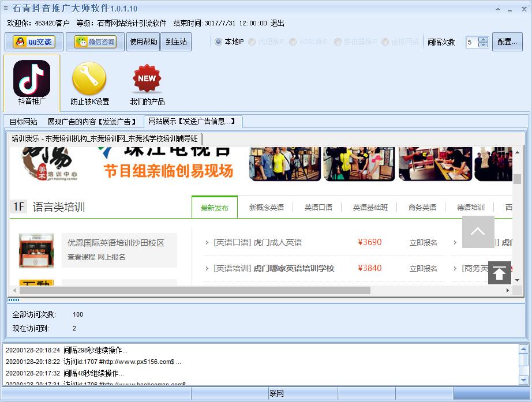Open the 优恩国际英语培训 school thumbnail
This screenshot has width=532, height=402.
(x=36, y=250)
